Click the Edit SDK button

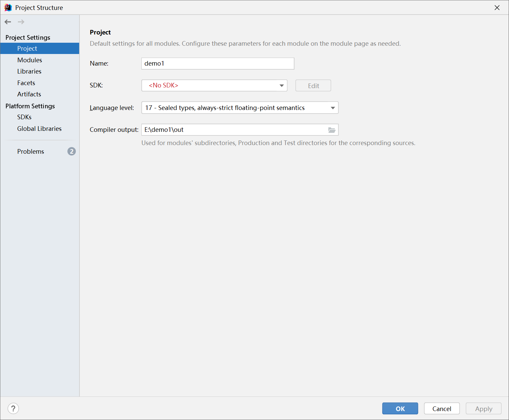[x=313, y=85]
